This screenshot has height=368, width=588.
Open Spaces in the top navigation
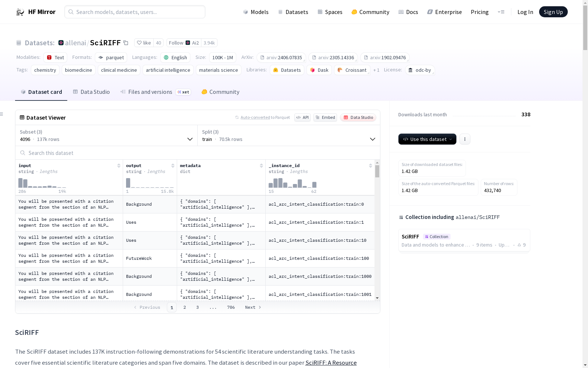[x=330, y=12]
